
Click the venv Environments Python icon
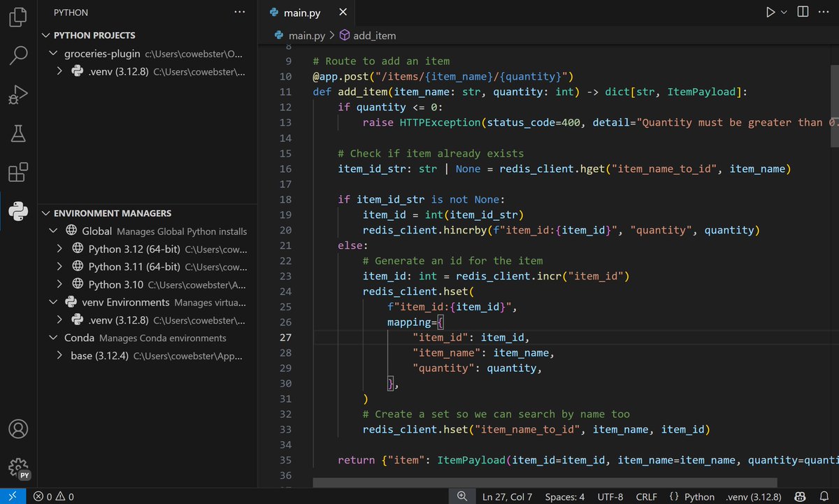71,302
